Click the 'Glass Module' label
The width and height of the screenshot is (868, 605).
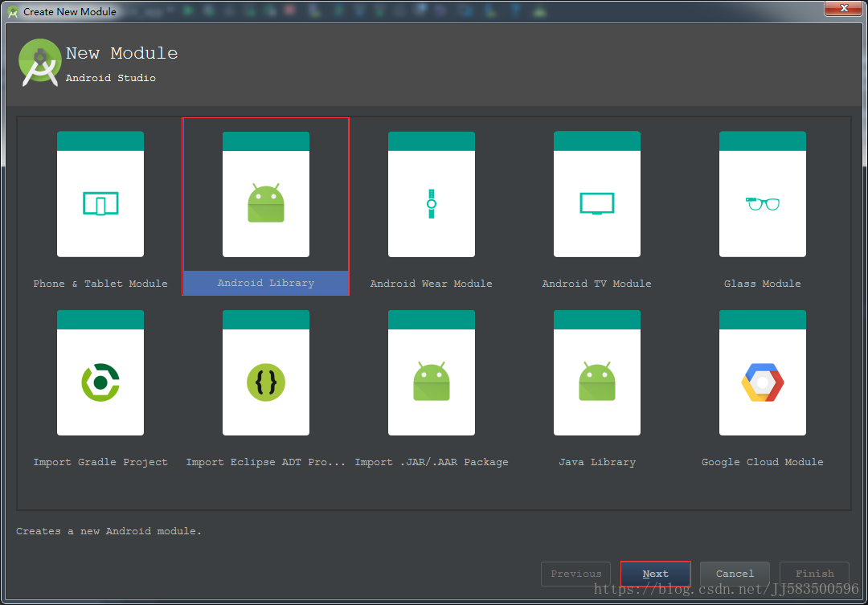(x=762, y=284)
